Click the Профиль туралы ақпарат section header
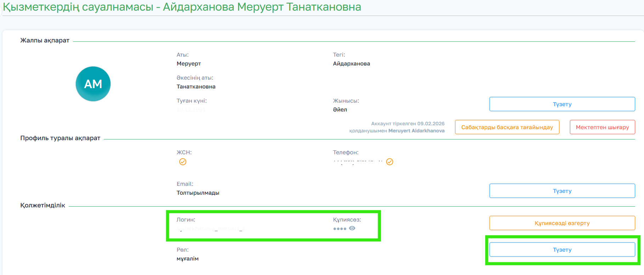The width and height of the screenshot is (644, 275). tap(60, 138)
